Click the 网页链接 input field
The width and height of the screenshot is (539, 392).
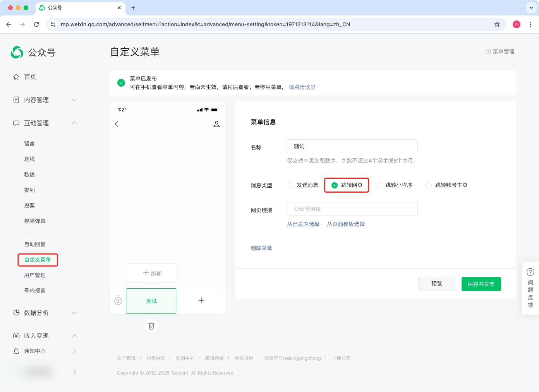[352, 209]
